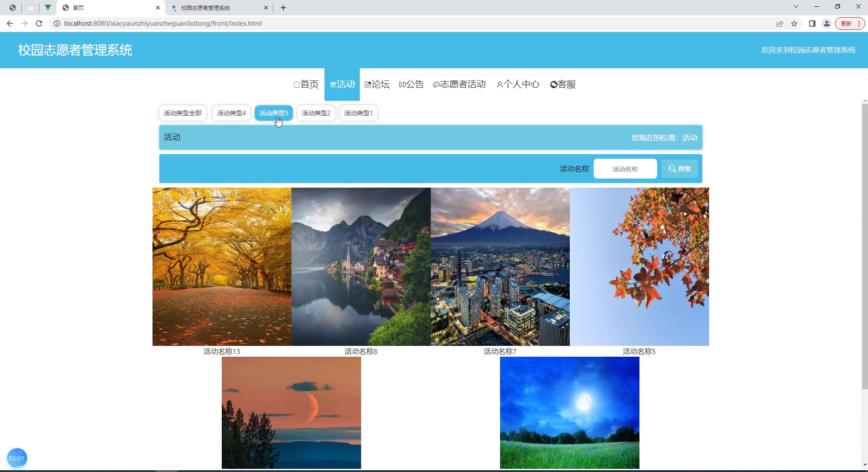This screenshot has height=472, width=868.
Task: Close the 首页 browser tab
Action: pos(158,8)
